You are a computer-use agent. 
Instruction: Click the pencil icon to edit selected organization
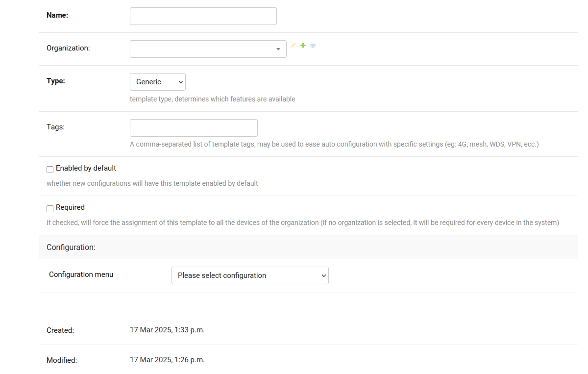click(x=293, y=45)
